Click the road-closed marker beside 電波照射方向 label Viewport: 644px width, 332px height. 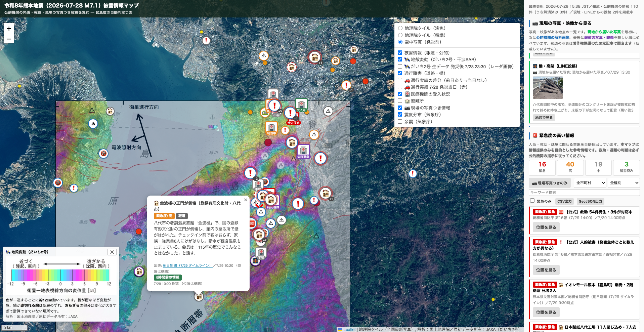(x=103, y=154)
